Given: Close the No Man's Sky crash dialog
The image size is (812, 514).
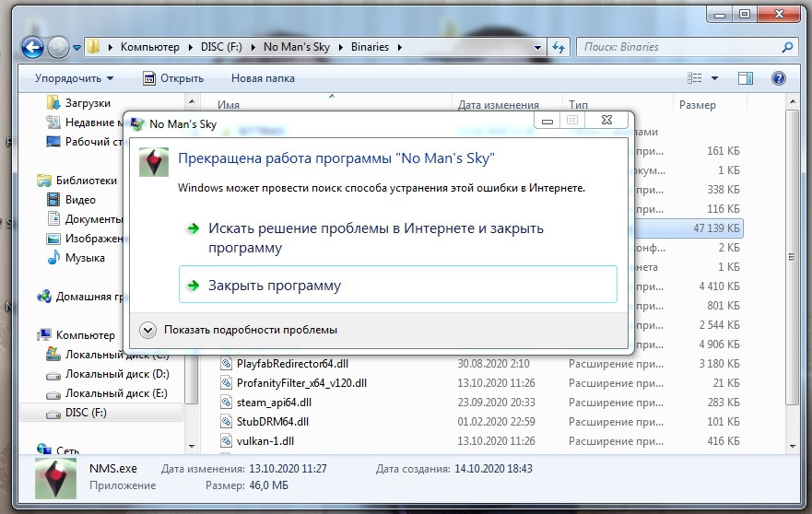Looking at the screenshot, I should click(x=607, y=121).
